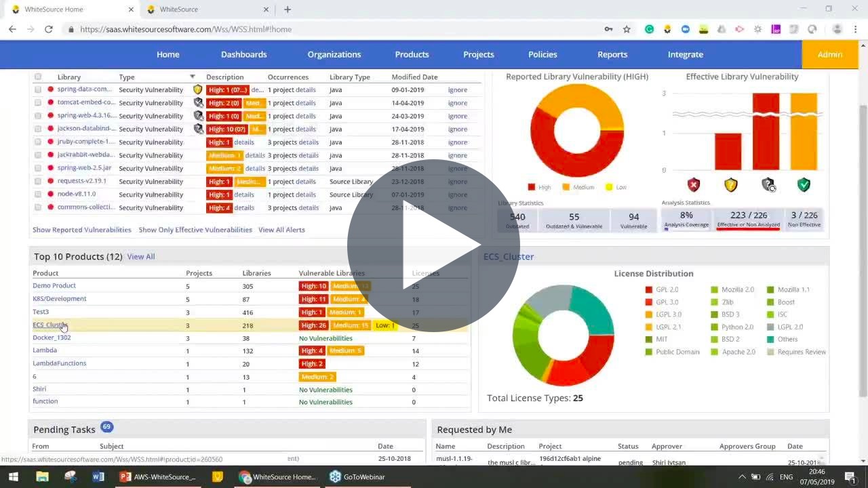Click View All Alerts link
The width and height of the screenshot is (868, 488).
point(281,230)
